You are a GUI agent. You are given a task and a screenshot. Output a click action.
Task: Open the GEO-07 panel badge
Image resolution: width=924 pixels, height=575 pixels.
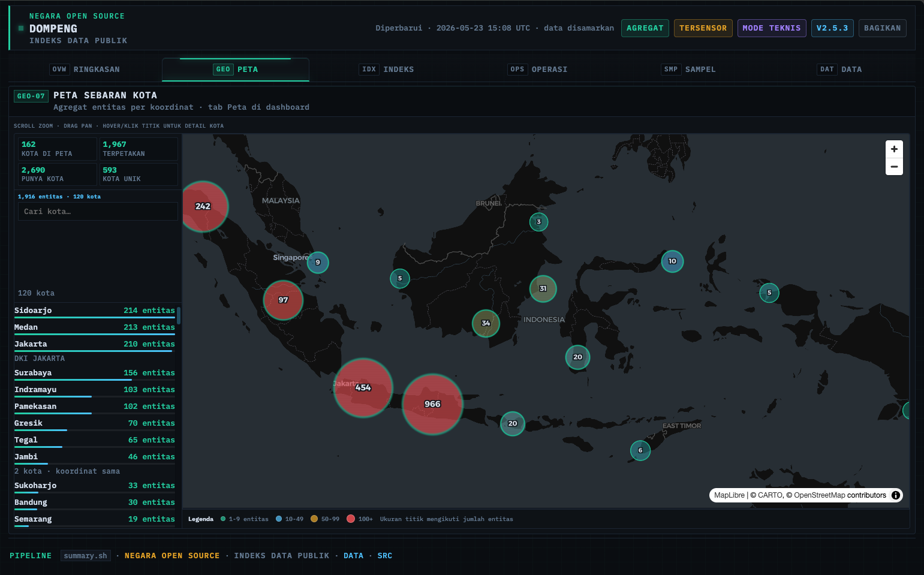click(x=31, y=96)
